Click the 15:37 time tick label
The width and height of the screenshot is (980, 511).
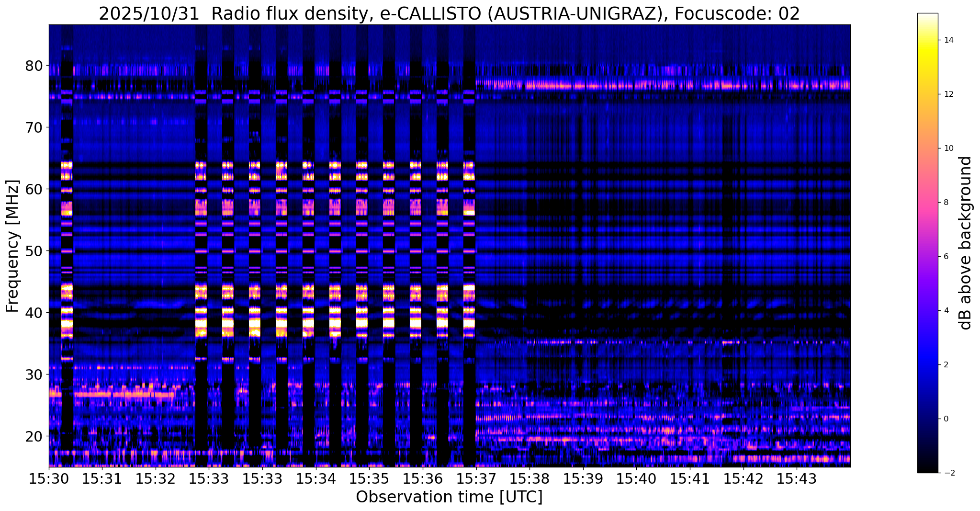click(x=476, y=478)
